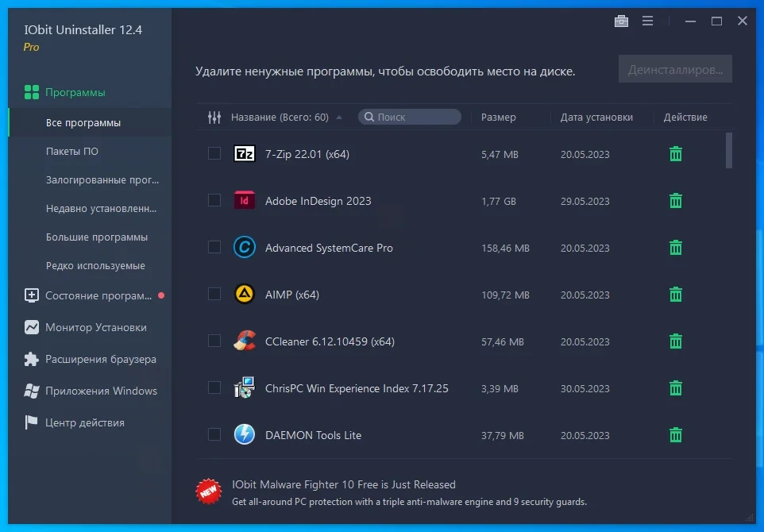Check the AIMP (x64) checkbox
This screenshot has width=764, height=532.
pos(214,294)
